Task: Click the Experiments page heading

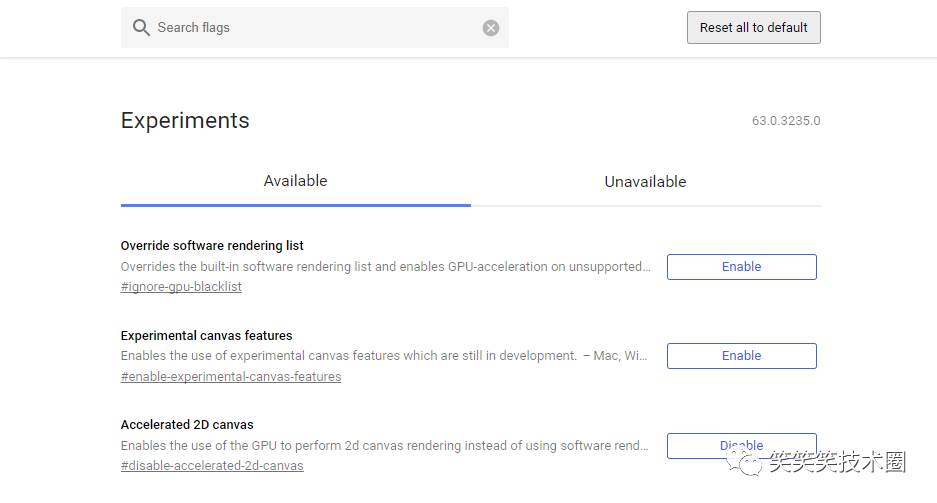Action: coord(185,121)
